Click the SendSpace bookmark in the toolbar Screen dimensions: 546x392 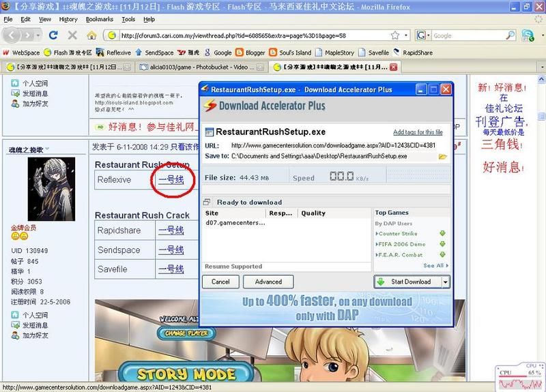[155, 52]
